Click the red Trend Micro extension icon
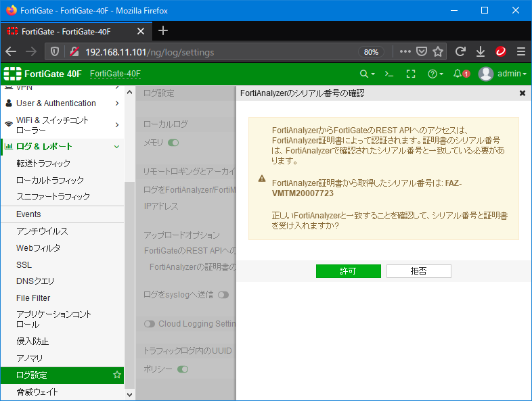This screenshot has width=532, height=401. [x=501, y=52]
